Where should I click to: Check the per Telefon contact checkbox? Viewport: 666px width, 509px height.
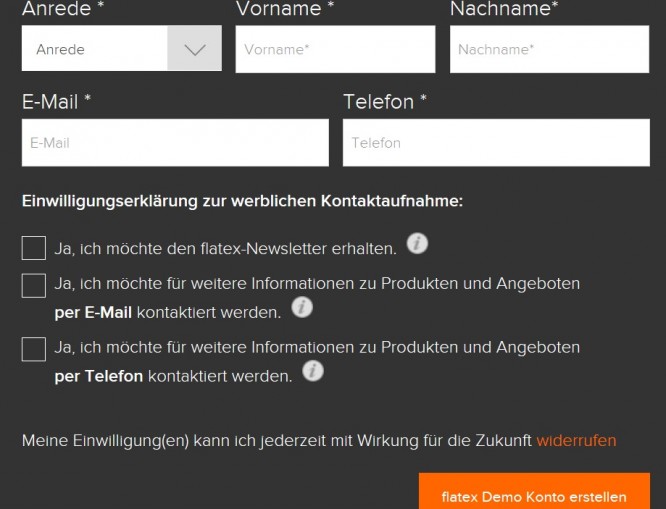click(34, 349)
